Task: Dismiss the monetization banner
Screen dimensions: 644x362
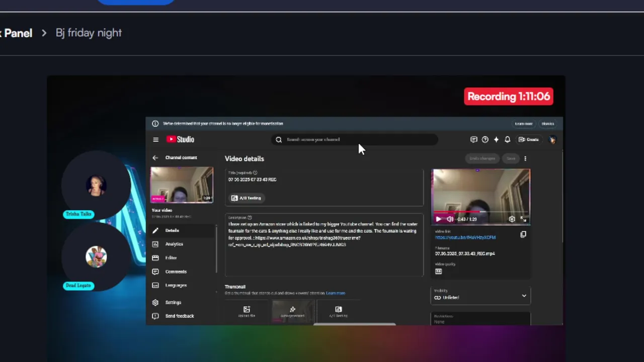Action: click(548, 124)
